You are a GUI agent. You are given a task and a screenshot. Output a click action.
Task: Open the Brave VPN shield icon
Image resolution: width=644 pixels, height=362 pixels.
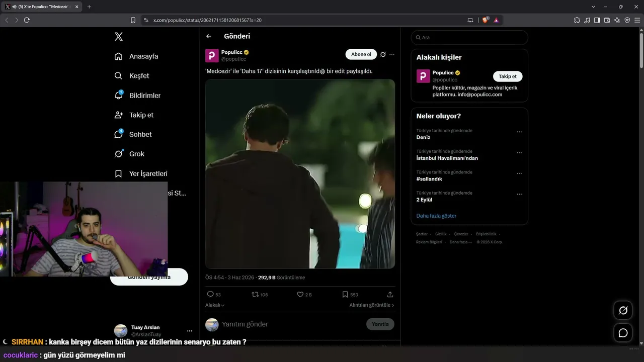pos(627,20)
